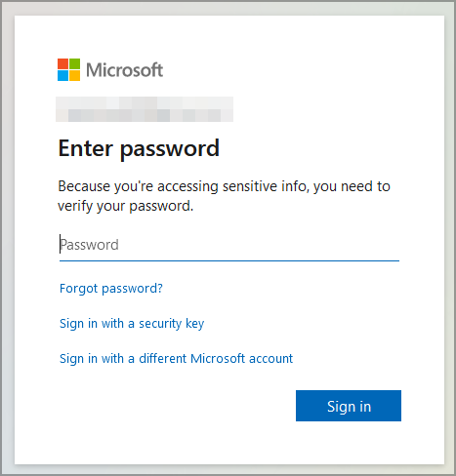Select the blurred account email address
Image resolution: width=456 pixels, height=476 pixels.
point(145,109)
